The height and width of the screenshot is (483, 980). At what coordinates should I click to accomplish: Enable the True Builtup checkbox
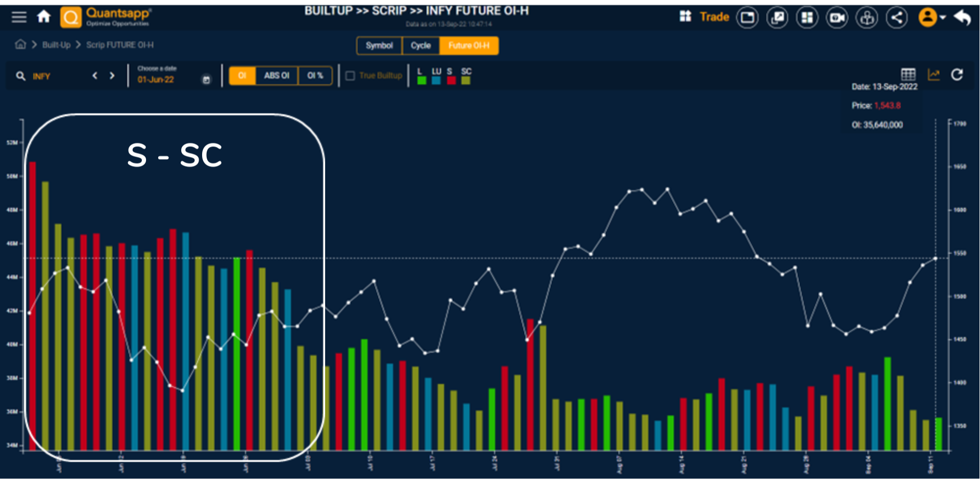[350, 75]
